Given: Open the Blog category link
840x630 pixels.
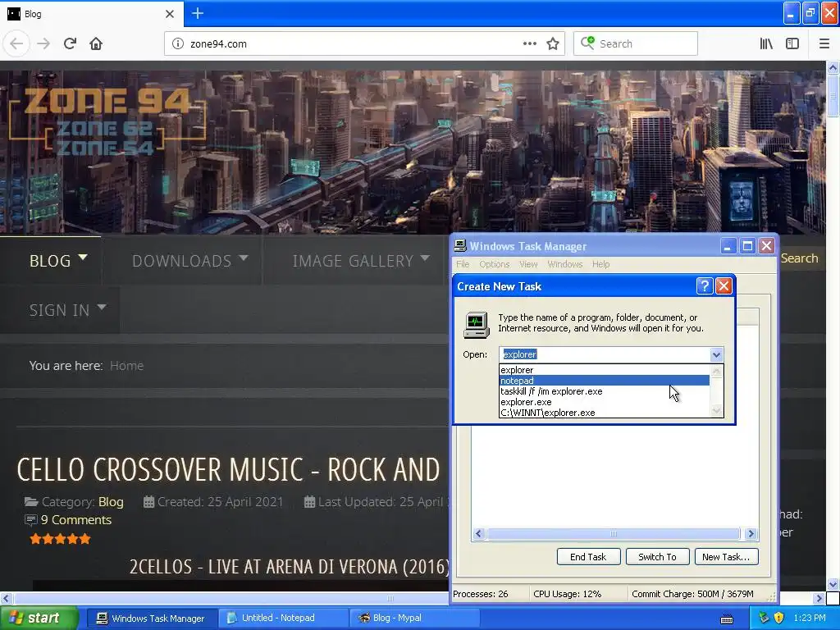Looking at the screenshot, I should click(x=111, y=501).
